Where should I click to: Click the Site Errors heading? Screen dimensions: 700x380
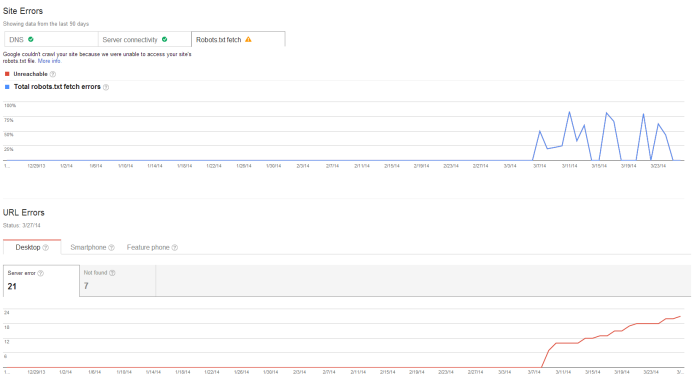23,11
